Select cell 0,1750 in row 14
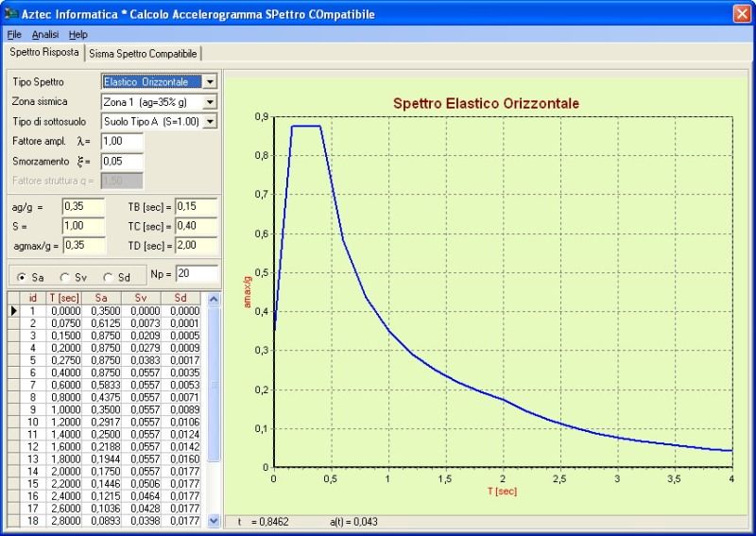The width and height of the screenshot is (756, 536). click(x=101, y=472)
